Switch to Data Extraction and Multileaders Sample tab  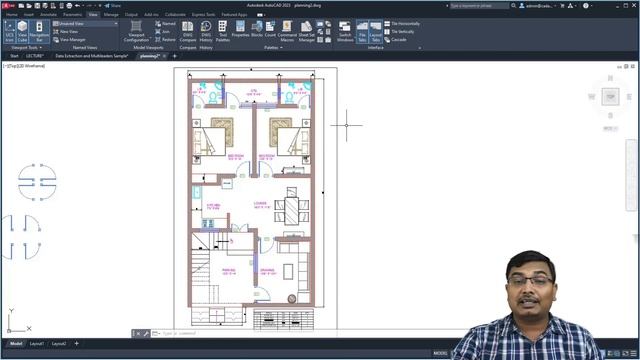91,56
